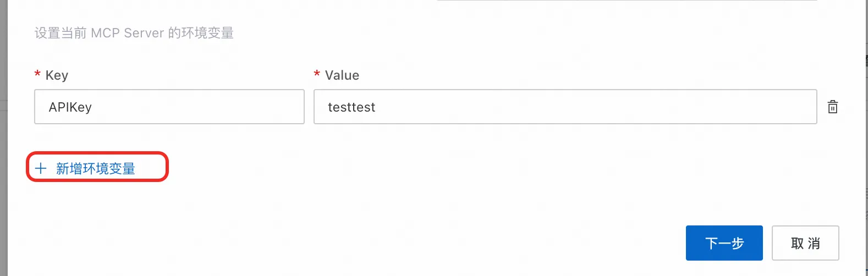Add a new variable via 新增环境变量 link
Screen dimensions: 868x276
pos(85,168)
